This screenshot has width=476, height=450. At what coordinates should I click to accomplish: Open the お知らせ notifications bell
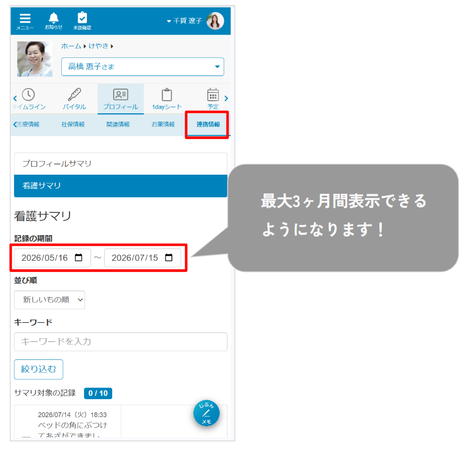(53, 21)
